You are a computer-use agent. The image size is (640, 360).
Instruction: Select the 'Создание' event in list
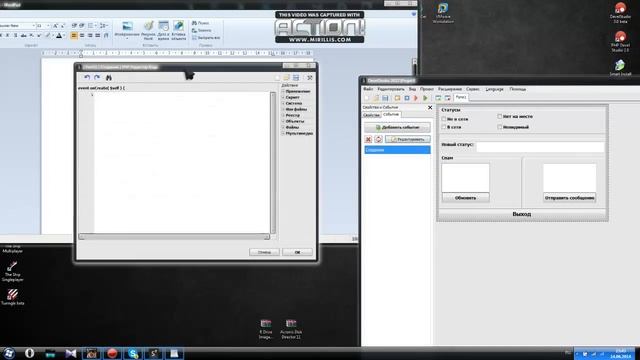(x=397, y=150)
